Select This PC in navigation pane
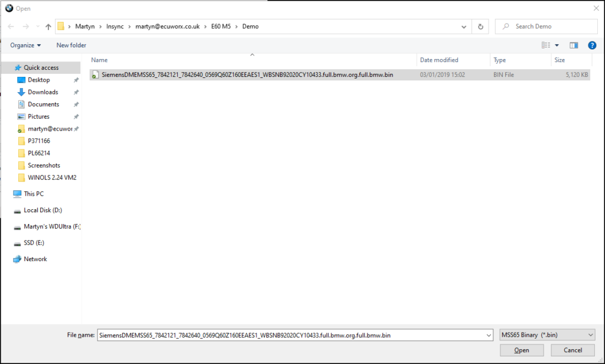 point(34,194)
